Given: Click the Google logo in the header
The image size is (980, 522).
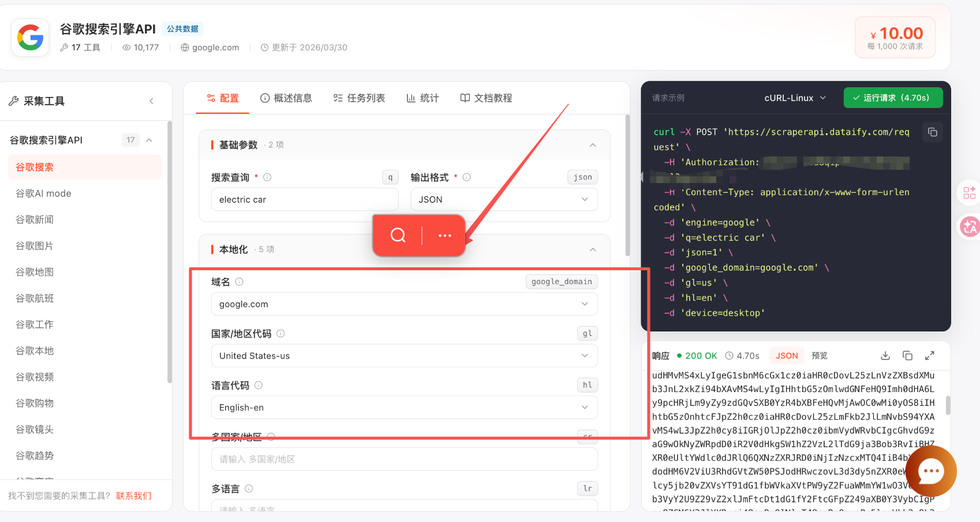Looking at the screenshot, I should click(30, 38).
